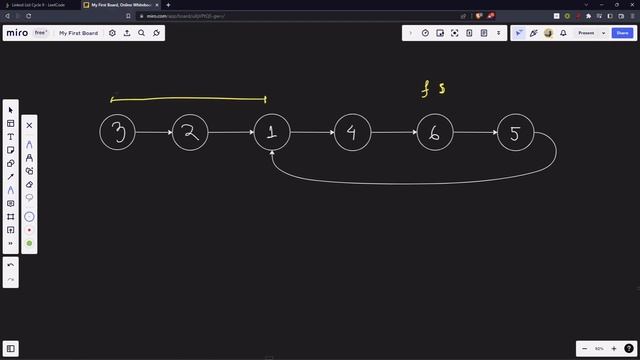This screenshot has height=360, width=640.
Task: Close the pen options panel
Action: tap(29, 125)
